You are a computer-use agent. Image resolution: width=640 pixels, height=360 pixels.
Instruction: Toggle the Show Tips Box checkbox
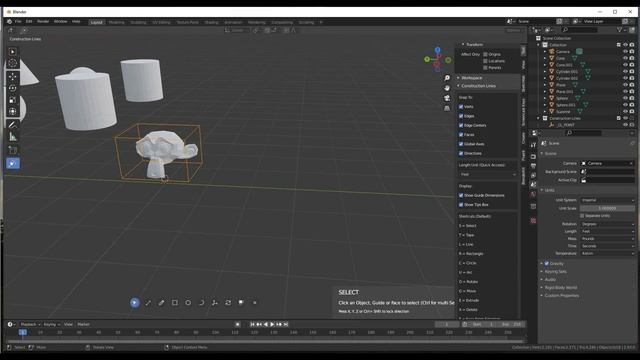461,204
